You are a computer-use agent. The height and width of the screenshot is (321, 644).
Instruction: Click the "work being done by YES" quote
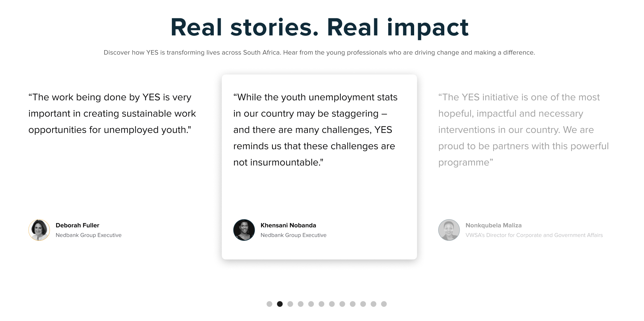click(x=112, y=113)
